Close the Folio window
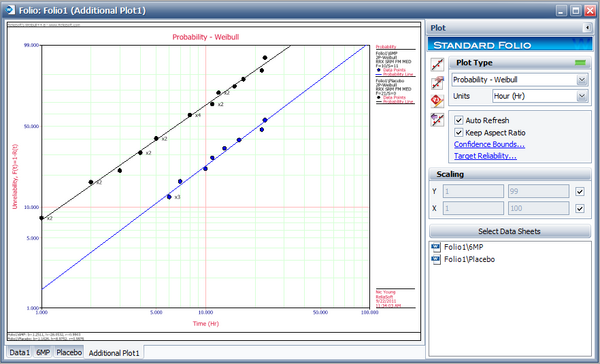 (x=590, y=10)
